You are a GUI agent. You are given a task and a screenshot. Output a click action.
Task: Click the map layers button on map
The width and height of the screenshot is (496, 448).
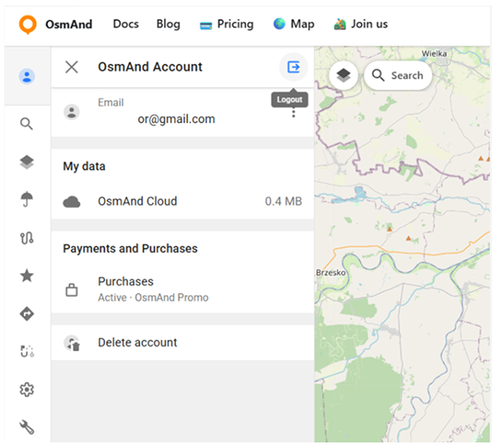pos(343,75)
